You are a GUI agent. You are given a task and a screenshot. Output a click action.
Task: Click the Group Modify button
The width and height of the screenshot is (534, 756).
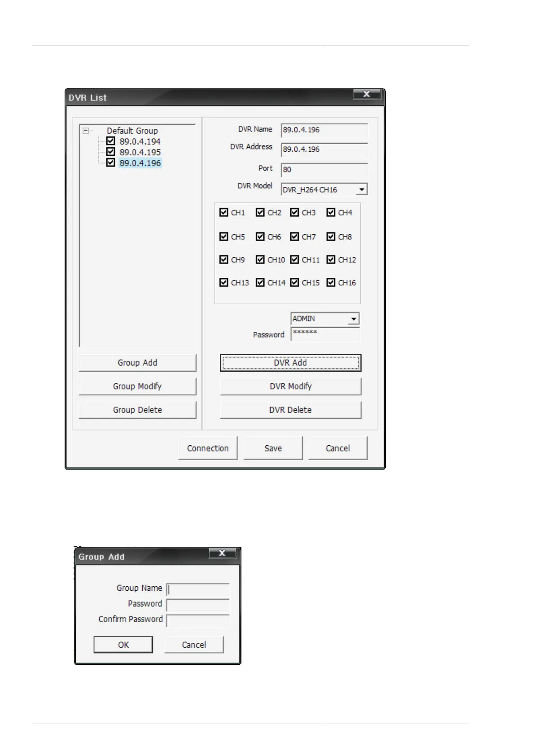[137, 387]
